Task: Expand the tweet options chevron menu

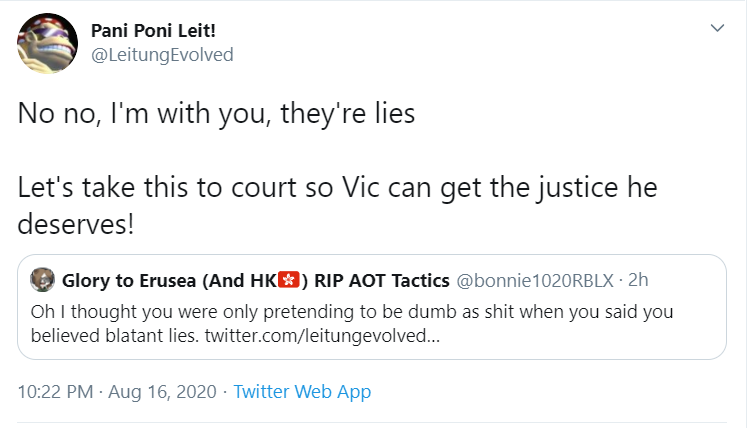Action: click(x=717, y=28)
